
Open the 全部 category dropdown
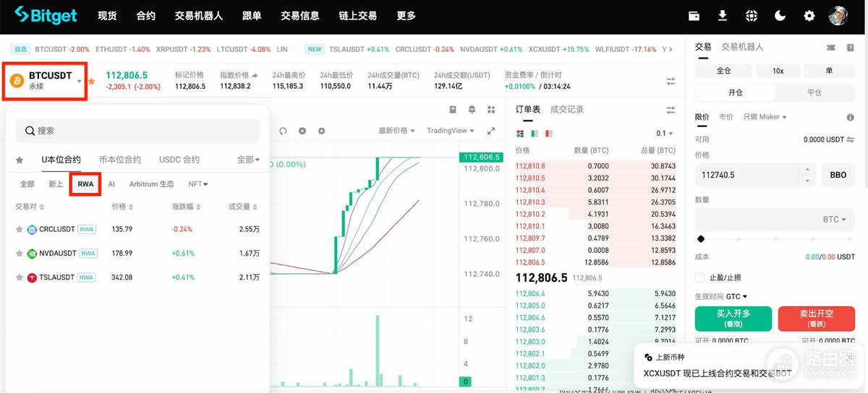tap(248, 160)
